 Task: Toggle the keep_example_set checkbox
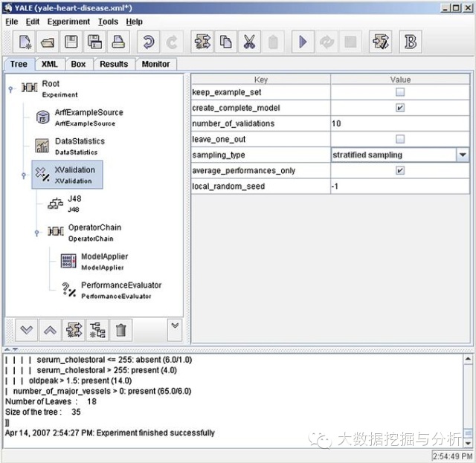400,92
